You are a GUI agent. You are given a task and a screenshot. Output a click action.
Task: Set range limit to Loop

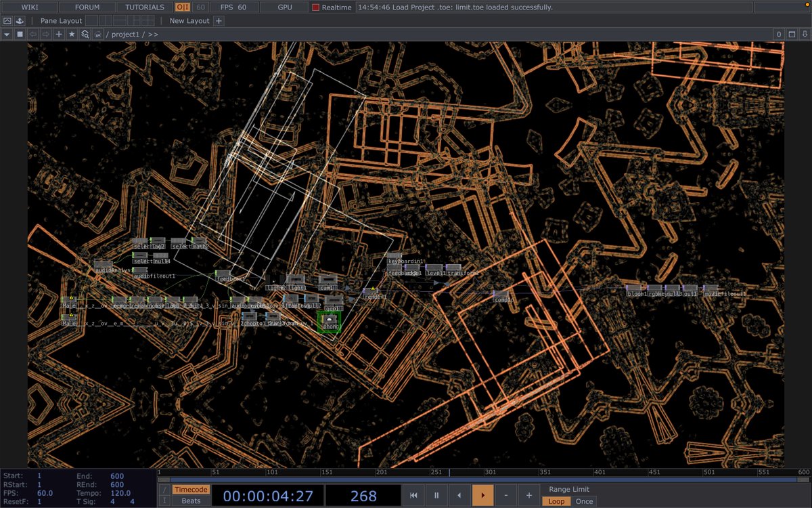(x=556, y=501)
